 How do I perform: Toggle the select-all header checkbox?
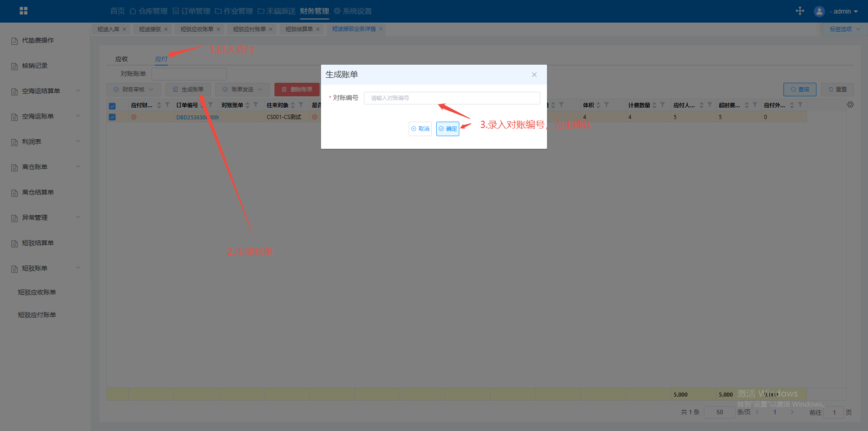pyautogui.click(x=112, y=106)
